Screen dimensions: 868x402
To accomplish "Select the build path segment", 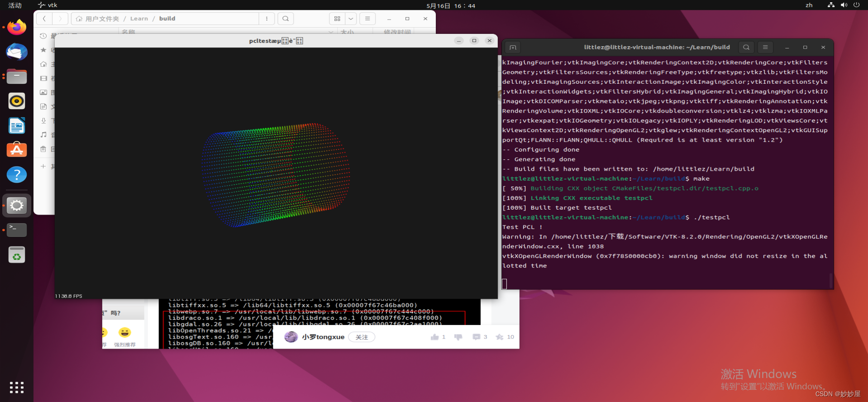I will pyautogui.click(x=167, y=19).
